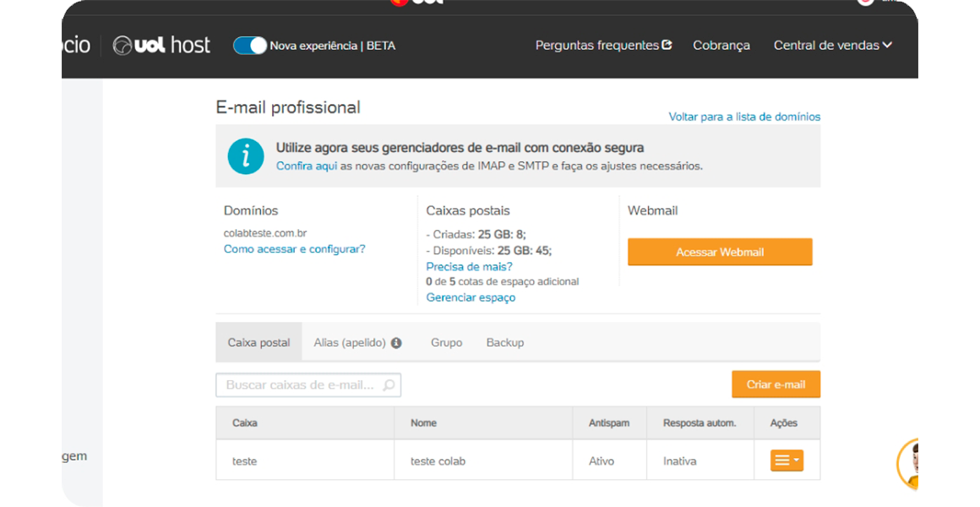Click the Precisa de mais? link

click(x=470, y=266)
